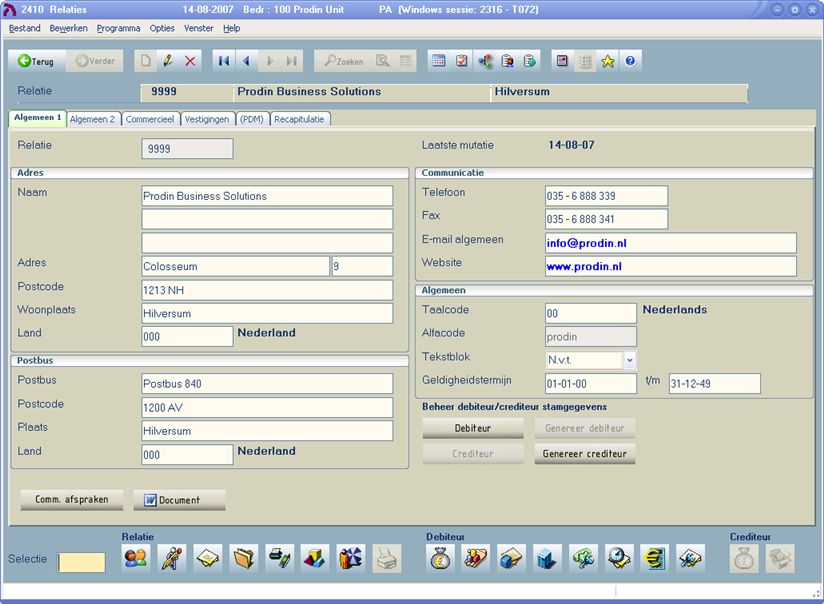Switch to the Vestigingen tab

[x=207, y=119]
